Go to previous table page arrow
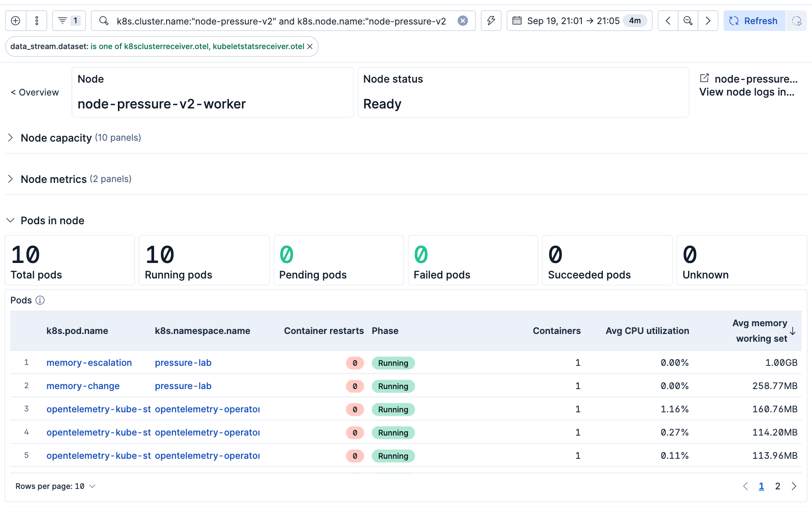812x507 pixels. coord(745,486)
